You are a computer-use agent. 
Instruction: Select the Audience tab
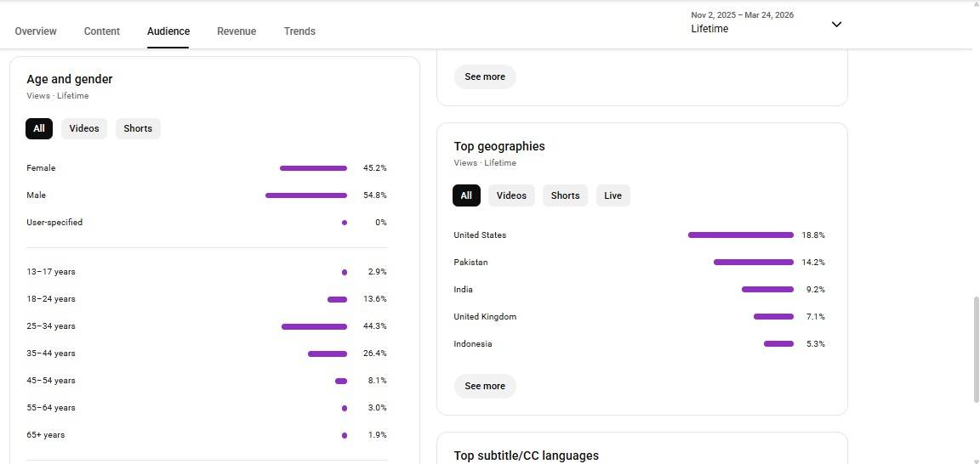pos(168,31)
